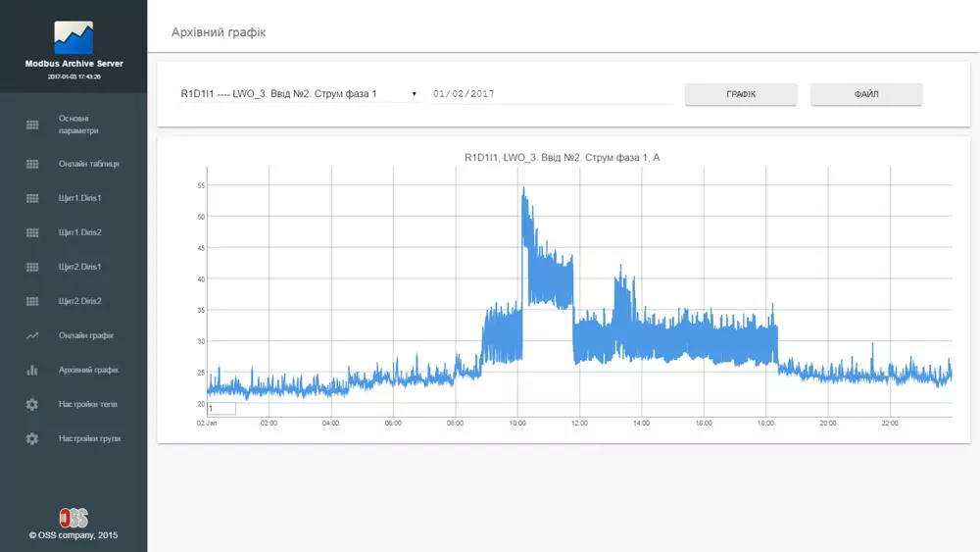Click the 22:00 time axis label
This screenshot has height=552, width=980.
[890, 424]
